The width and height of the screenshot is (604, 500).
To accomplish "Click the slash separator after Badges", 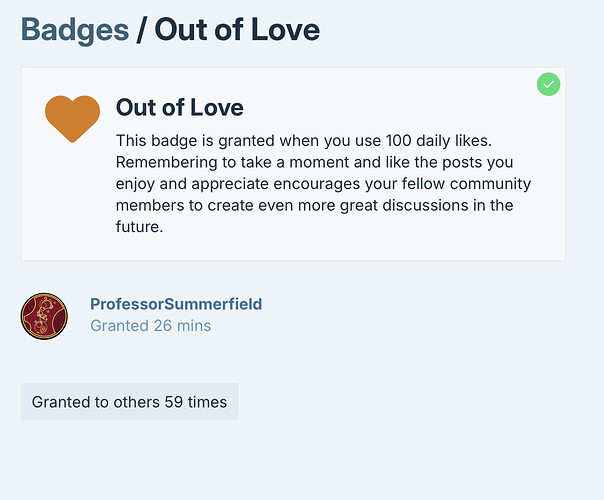I will (x=141, y=30).
